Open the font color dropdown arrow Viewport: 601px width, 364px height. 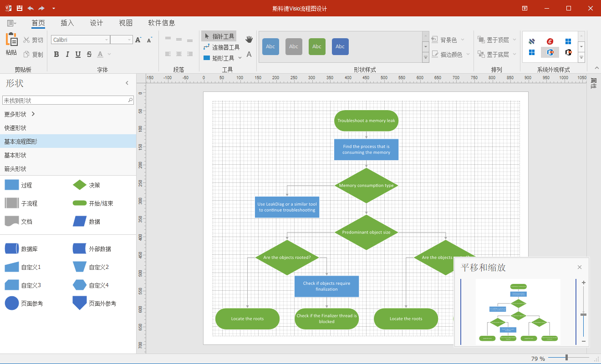[109, 55]
